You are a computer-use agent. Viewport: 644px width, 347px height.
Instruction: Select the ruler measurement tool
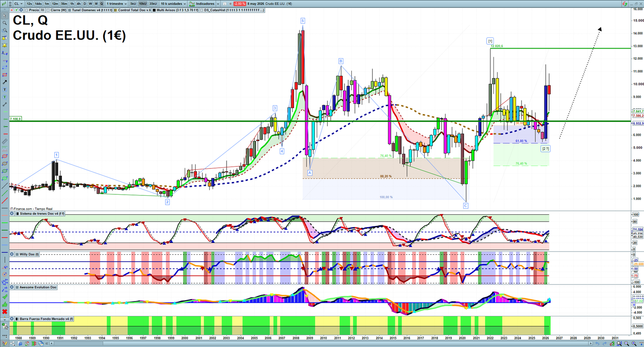coord(4,141)
